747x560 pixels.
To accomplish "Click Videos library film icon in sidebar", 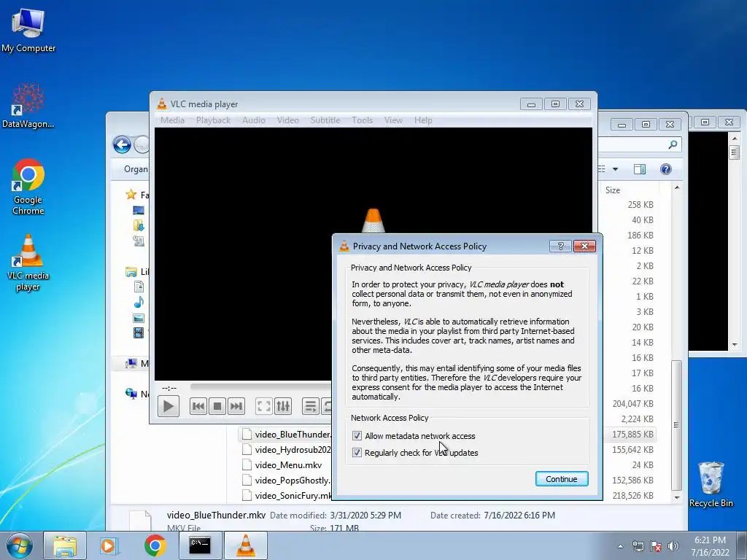I will point(139,332).
